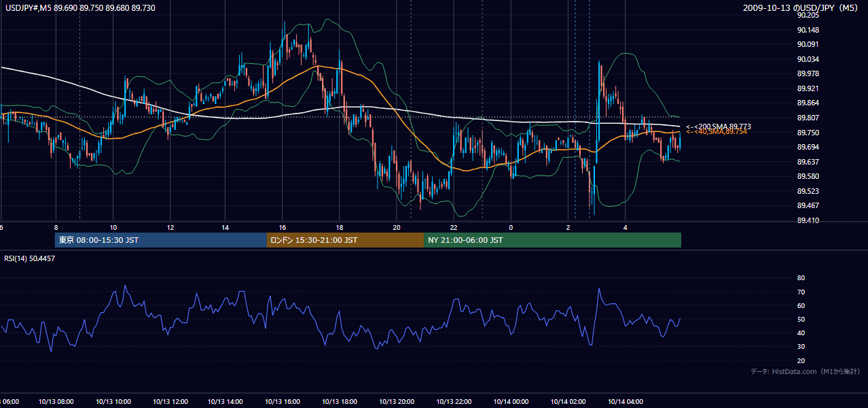The width and height of the screenshot is (868, 408).
Task: Click RSI scale value 30
Action: tap(801, 347)
